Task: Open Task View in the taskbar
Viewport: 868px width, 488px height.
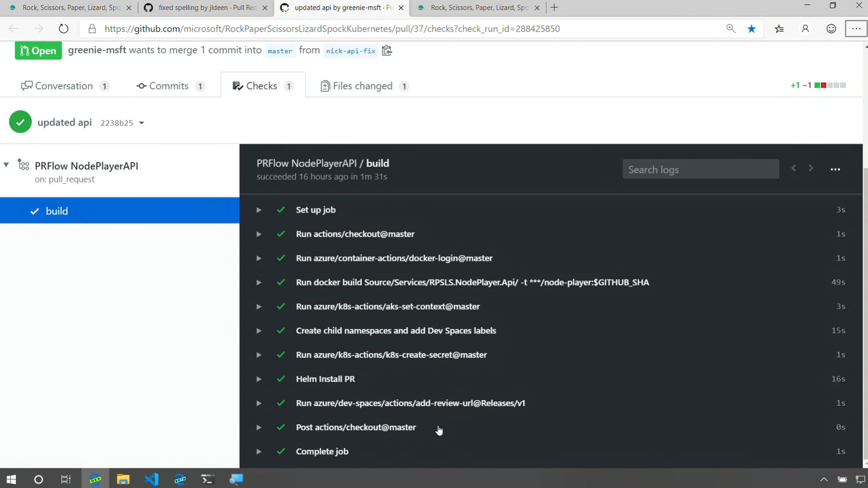Action: pyautogui.click(x=66, y=479)
